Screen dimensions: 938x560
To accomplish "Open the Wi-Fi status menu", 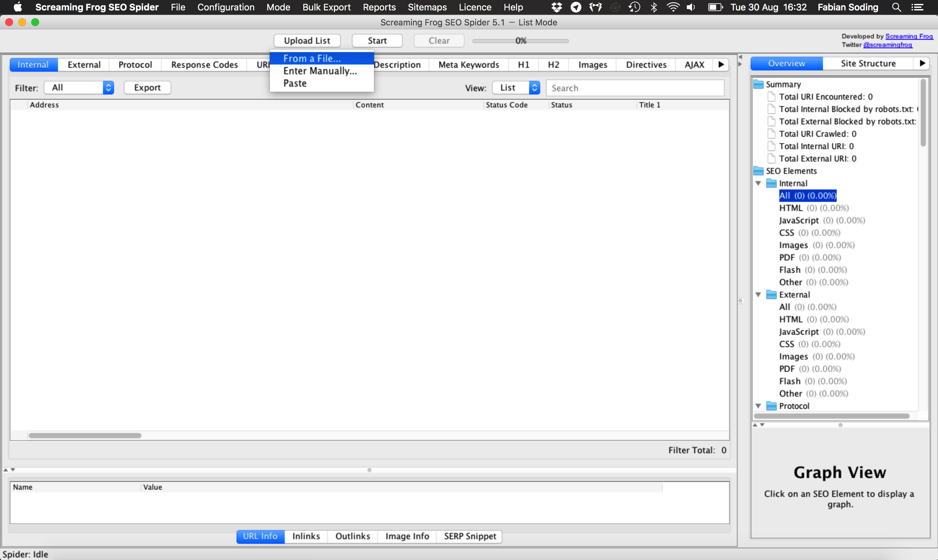I will pyautogui.click(x=673, y=7).
